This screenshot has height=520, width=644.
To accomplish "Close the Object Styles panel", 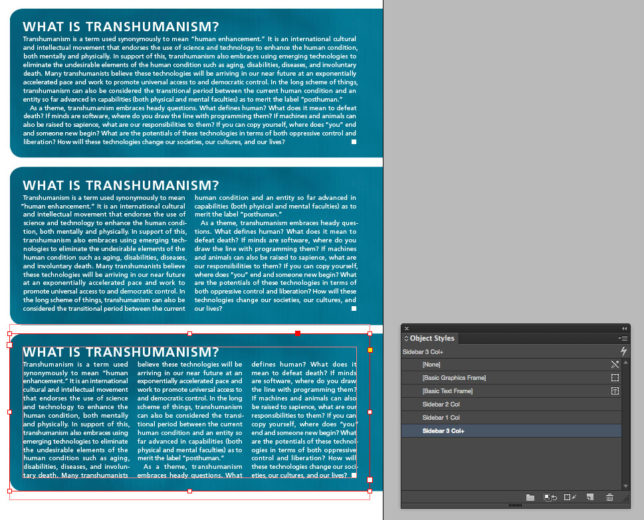I will click(407, 328).
